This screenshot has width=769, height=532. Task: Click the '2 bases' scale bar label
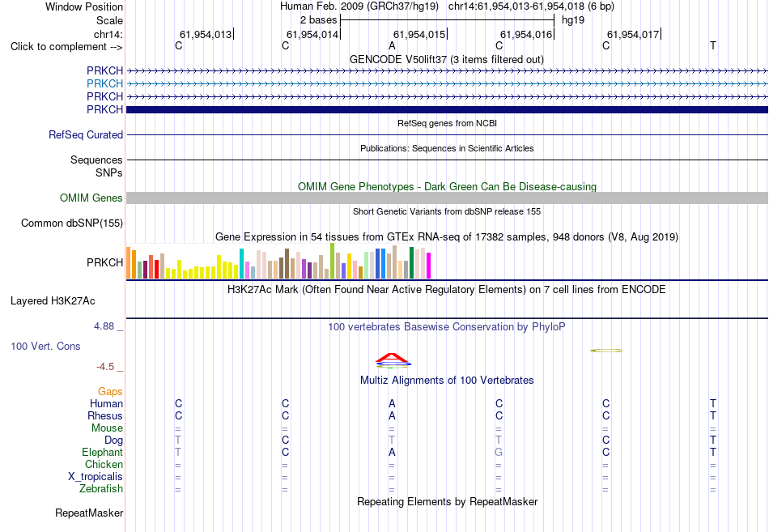318,20
